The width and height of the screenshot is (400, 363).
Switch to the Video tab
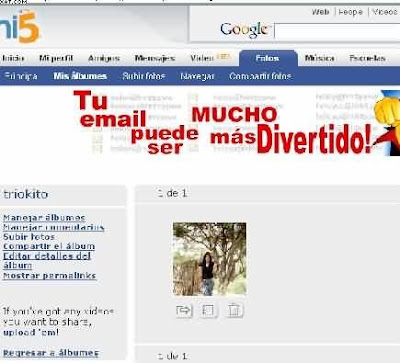click(x=202, y=58)
